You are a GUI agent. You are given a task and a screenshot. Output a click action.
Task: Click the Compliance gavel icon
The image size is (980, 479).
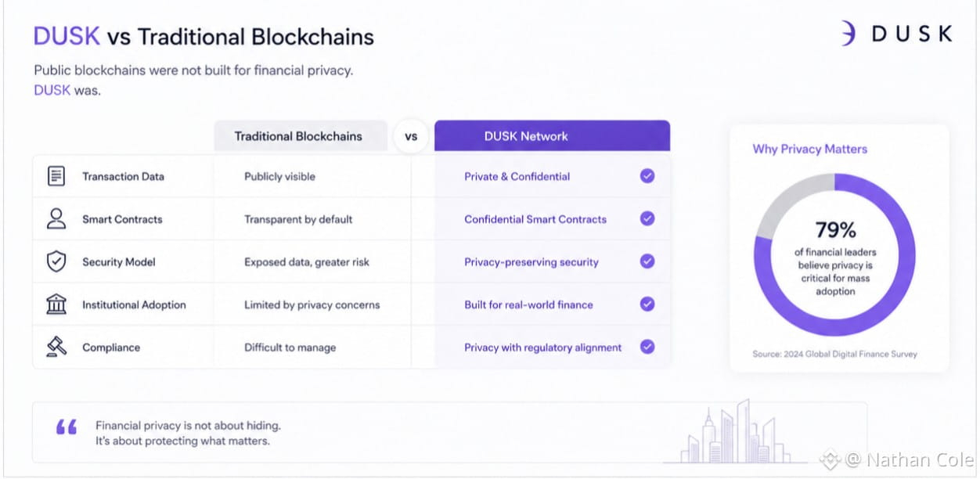[x=56, y=347]
